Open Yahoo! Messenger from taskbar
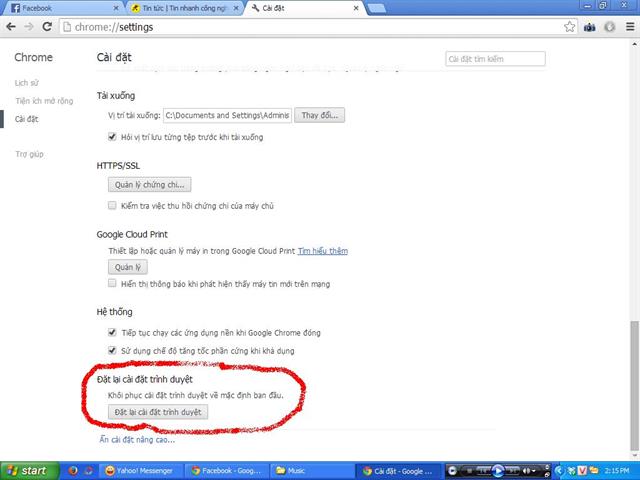The width and height of the screenshot is (640, 480). 140,471
